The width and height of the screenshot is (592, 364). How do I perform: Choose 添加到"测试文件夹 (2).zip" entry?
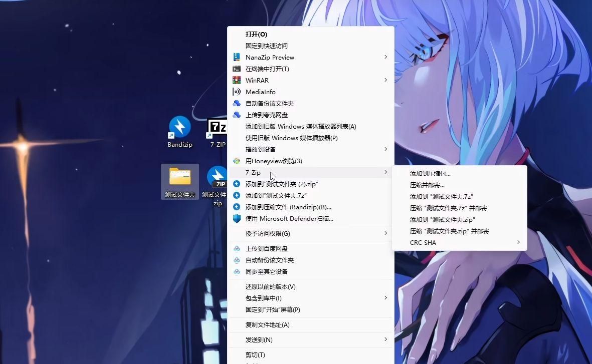click(x=311, y=184)
